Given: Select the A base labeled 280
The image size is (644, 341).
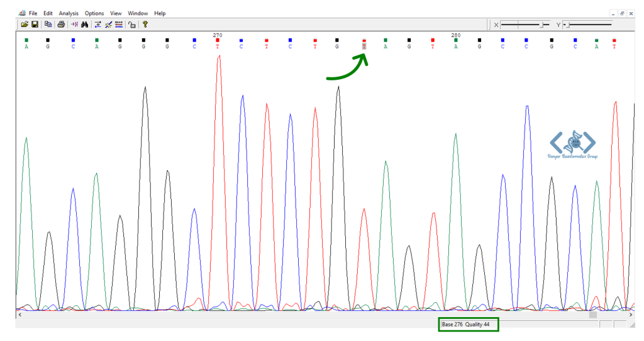Looking at the screenshot, I should (455, 46).
